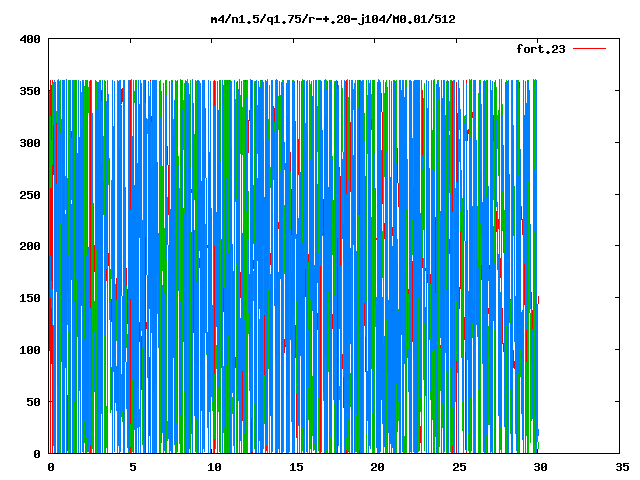Click the y-axis label 100

pos(30,350)
